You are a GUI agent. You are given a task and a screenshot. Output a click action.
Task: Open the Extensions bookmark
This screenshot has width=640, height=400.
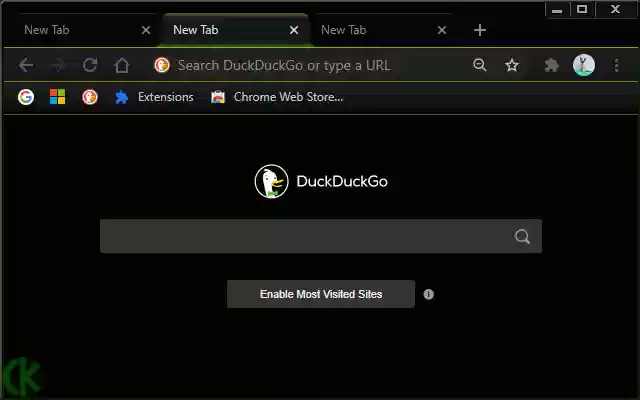154,97
